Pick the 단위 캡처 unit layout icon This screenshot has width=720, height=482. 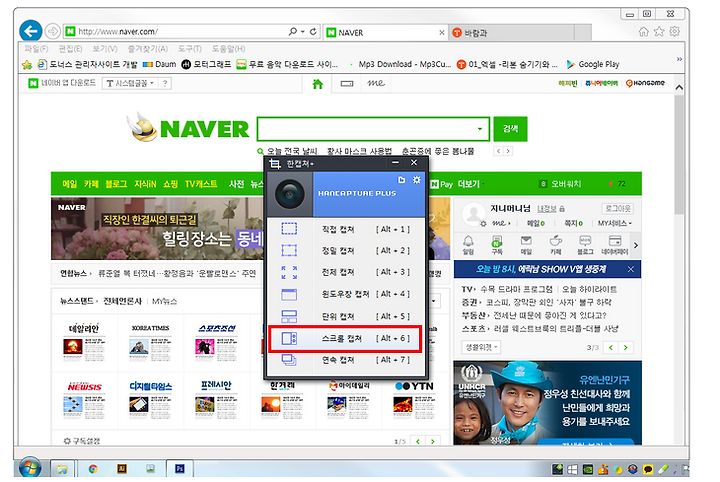pos(289,316)
